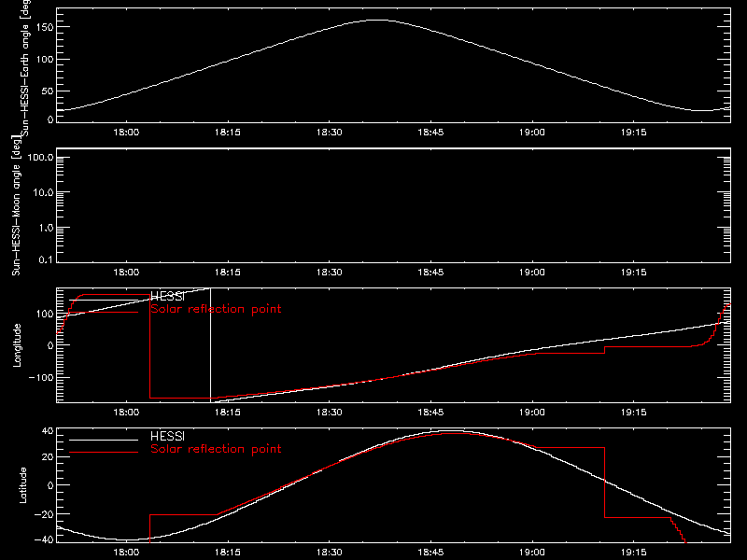The image size is (747, 560).
Task: Click the -40 tick on Latitude axis
Action: point(44,540)
